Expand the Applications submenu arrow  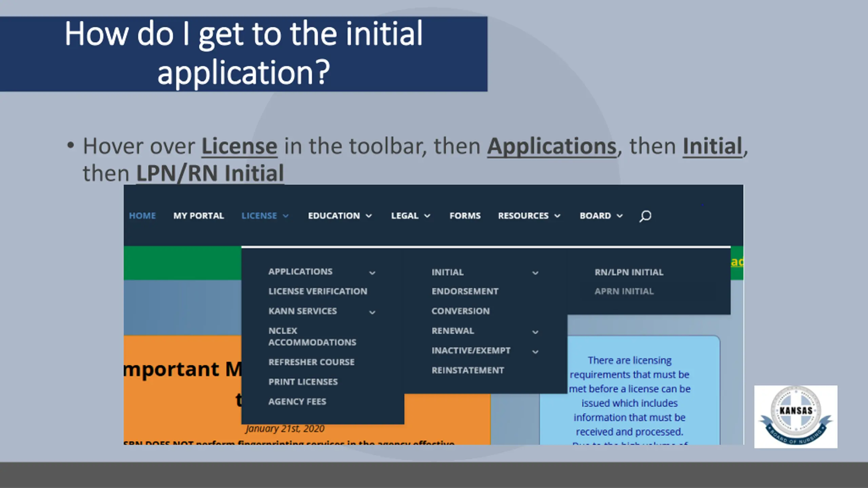[x=372, y=273]
